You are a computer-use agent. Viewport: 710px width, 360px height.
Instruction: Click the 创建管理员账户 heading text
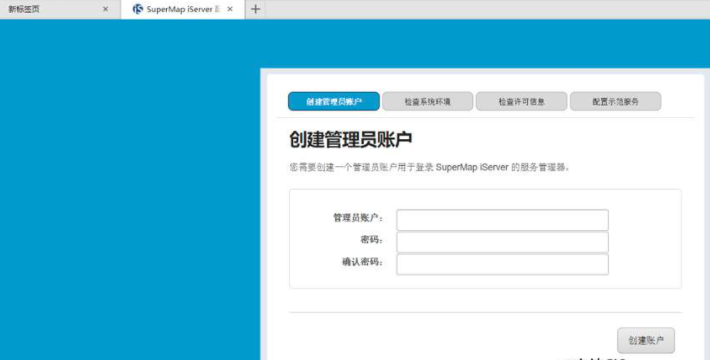pyautogui.click(x=350, y=140)
